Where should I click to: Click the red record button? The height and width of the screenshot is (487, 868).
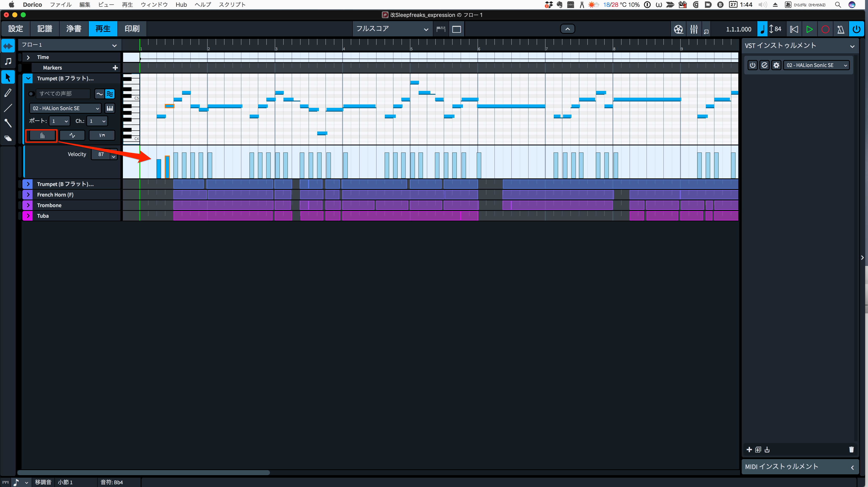[x=825, y=29]
